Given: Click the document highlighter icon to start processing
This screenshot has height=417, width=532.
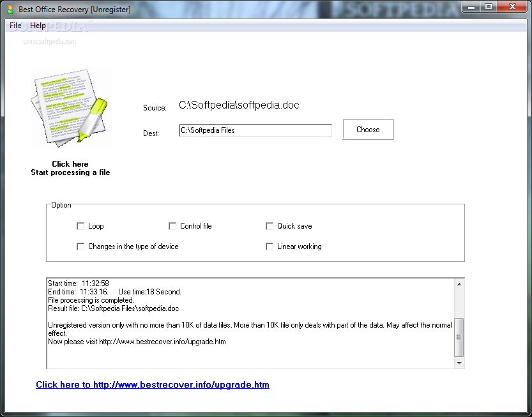Looking at the screenshot, I should click(x=72, y=108).
